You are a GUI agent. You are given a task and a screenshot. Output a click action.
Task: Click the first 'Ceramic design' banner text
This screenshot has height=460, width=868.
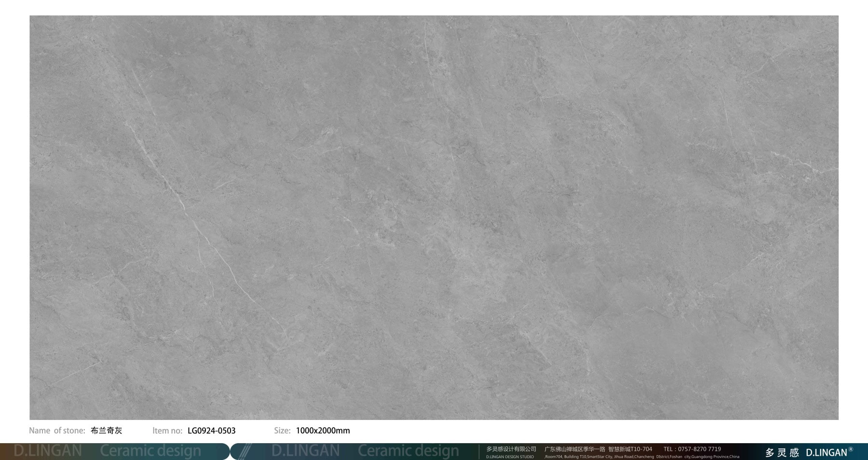tap(150, 451)
